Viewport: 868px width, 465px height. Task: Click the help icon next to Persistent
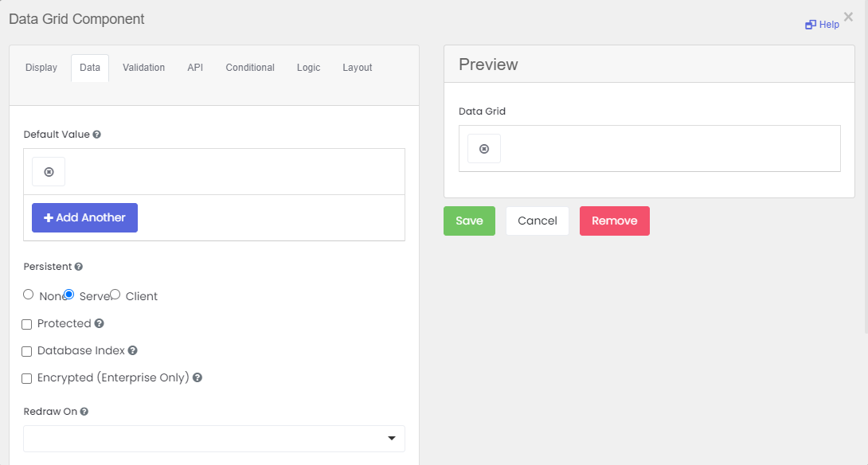(x=79, y=267)
